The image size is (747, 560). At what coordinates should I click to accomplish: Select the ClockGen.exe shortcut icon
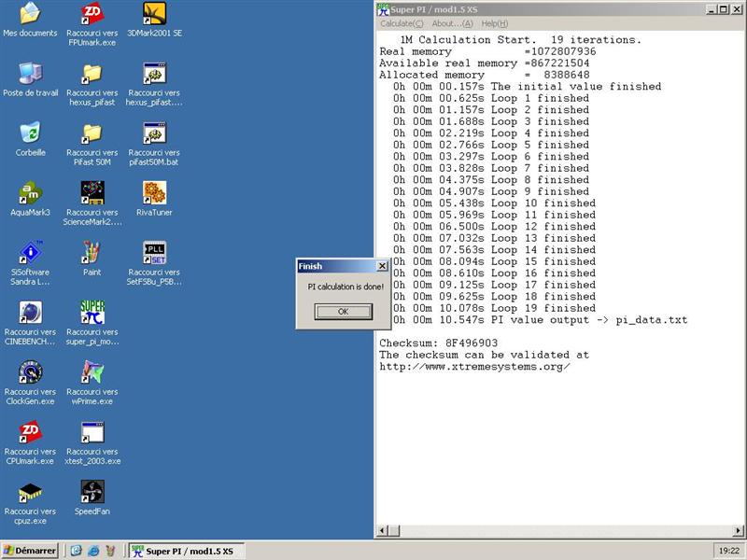coord(31,372)
